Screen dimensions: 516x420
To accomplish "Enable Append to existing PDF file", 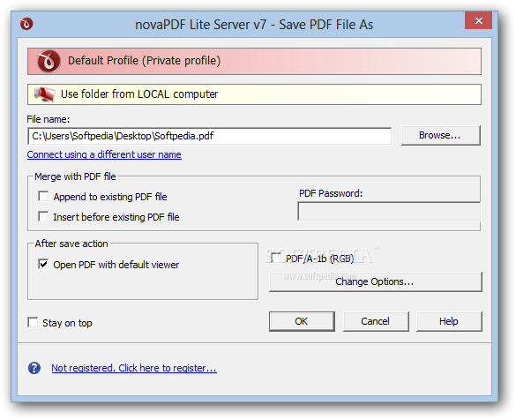I will point(43,196).
